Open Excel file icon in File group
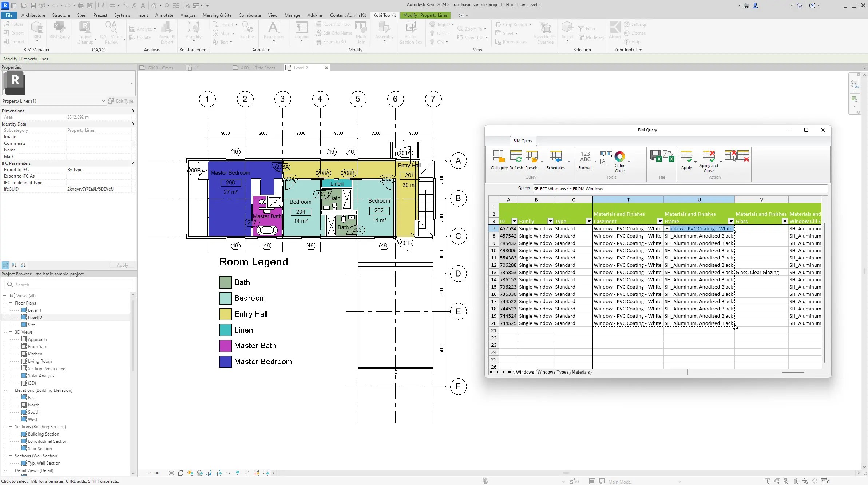The width and height of the screenshot is (868, 485). pos(669,156)
